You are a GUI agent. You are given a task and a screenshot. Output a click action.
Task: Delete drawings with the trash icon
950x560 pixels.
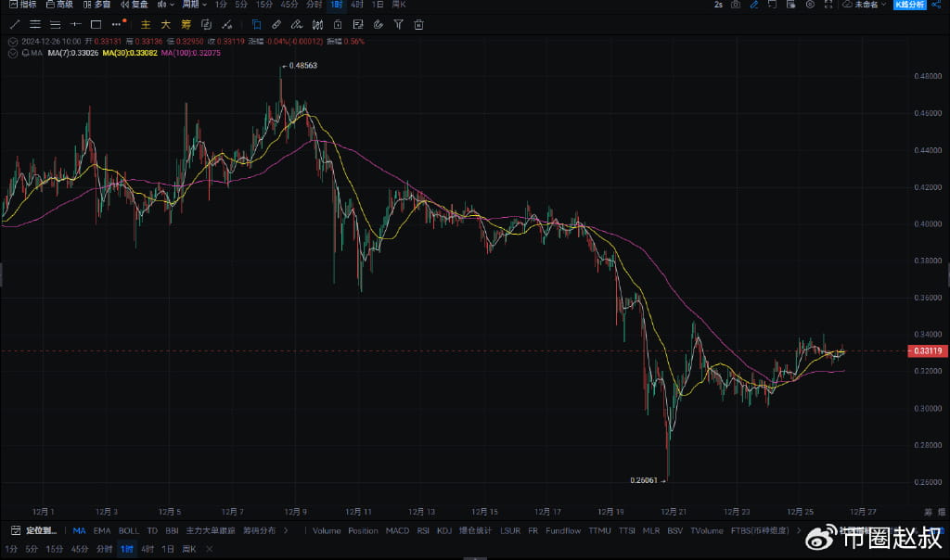418,24
